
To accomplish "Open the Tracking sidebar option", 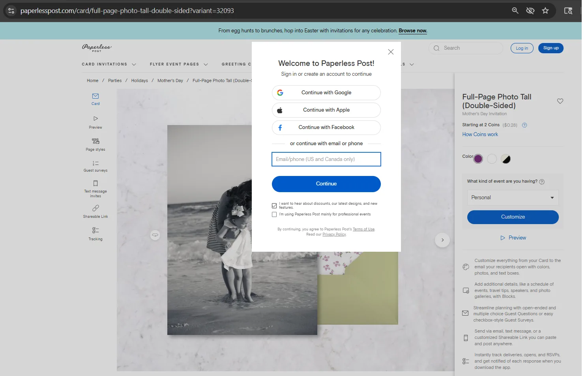I will point(96,234).
